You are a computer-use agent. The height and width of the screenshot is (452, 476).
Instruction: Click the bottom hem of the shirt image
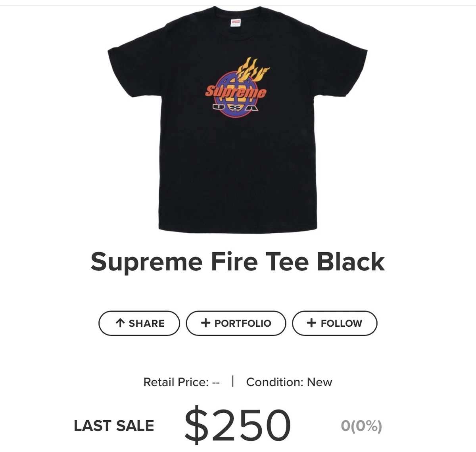point(238,230)
